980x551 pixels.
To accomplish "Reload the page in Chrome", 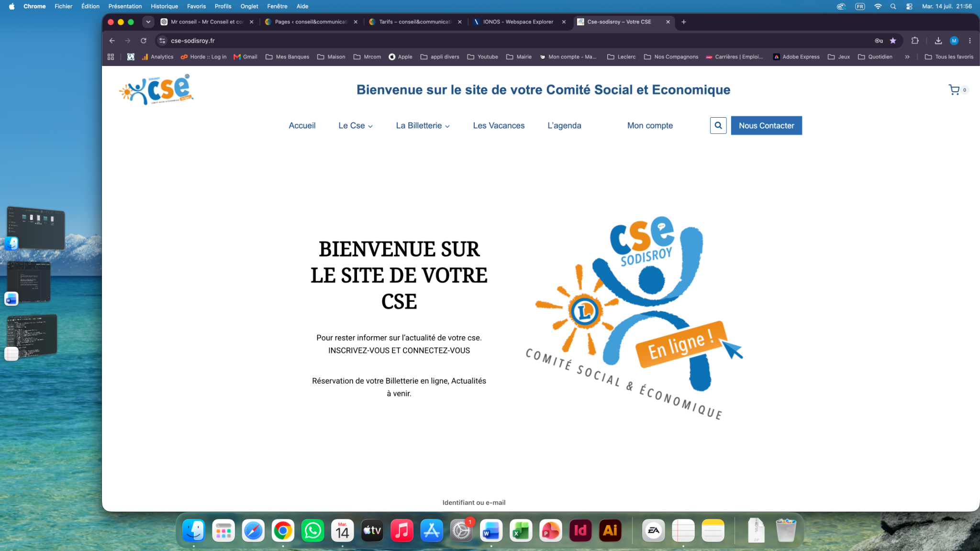I will point(143,41).
